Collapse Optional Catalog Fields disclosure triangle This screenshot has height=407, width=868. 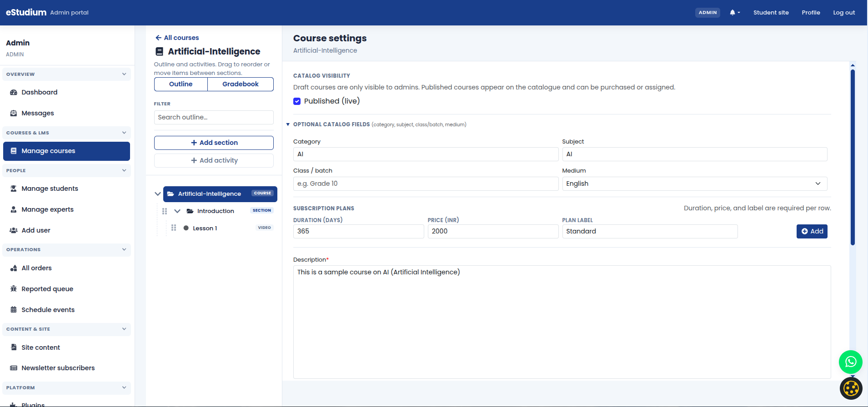click(x=288, y=124)
